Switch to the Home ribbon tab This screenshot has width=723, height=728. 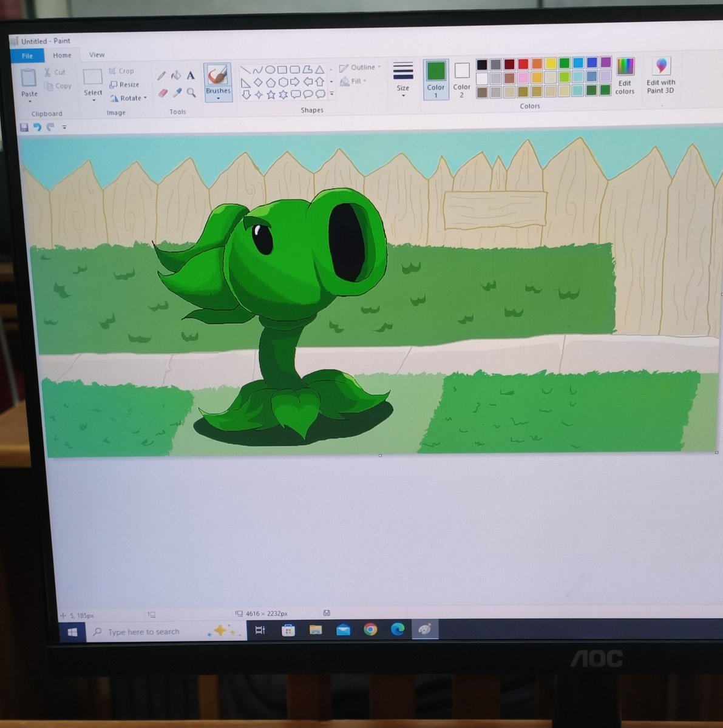pyautogui.click(x=62, y=55)
